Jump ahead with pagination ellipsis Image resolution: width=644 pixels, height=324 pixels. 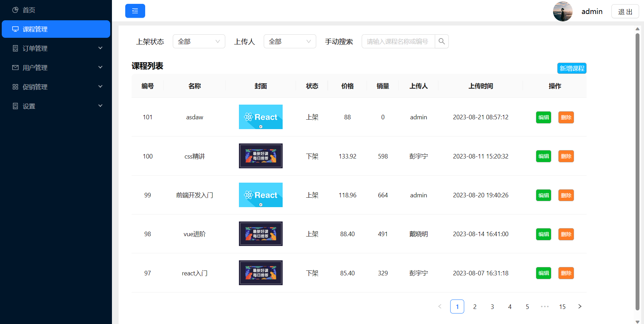click(x=545, y=307)
